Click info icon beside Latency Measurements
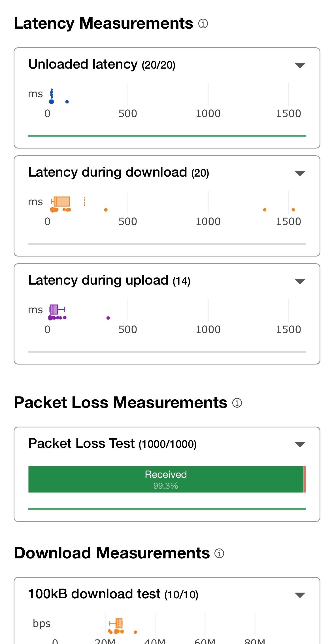This screenshot has height=644, width=334. click(x=203, y=24)
